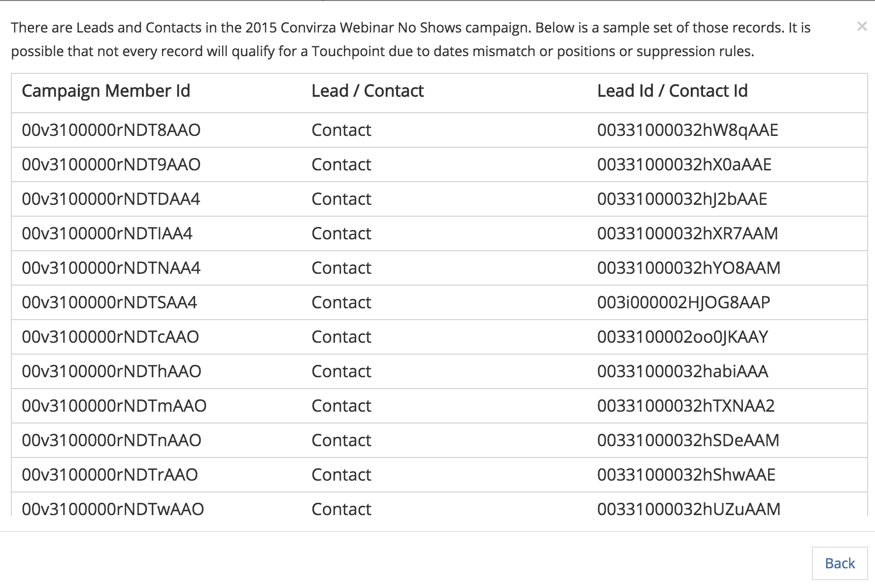Select campaign member 00v3100000rNDTSAA4

click(x=109, y=302)
